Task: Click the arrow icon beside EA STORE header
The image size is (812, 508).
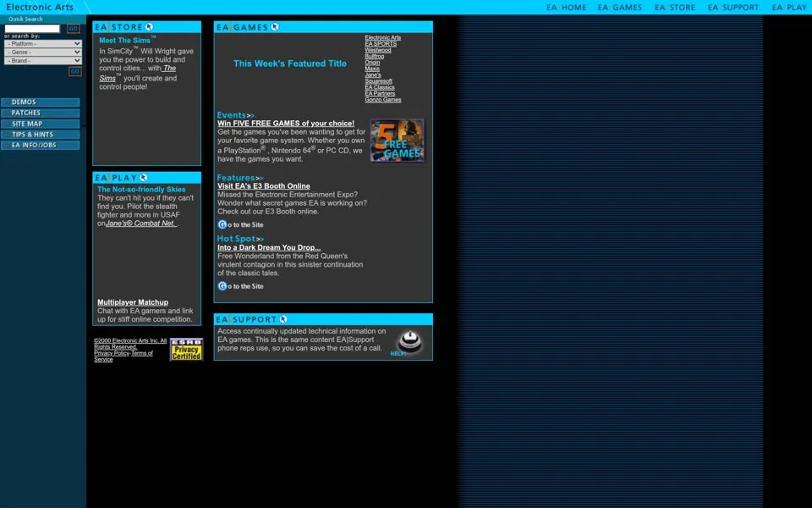Action: 149,27
